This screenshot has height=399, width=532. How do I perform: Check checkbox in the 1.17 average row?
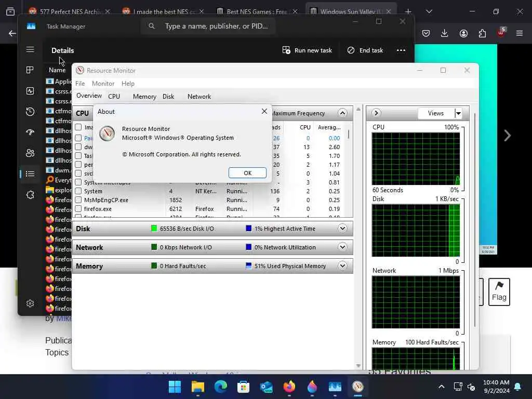coord(78,165)
